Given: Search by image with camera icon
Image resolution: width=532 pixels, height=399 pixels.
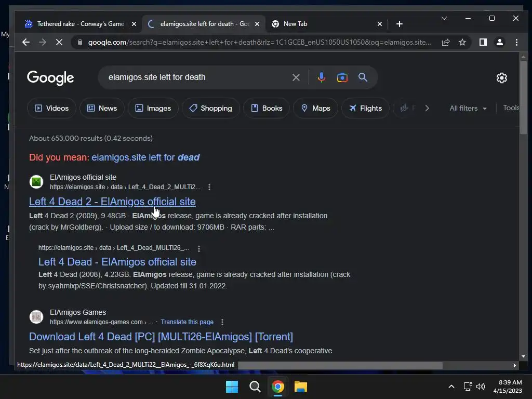Looking at the screenshot, I should [x=342, y=77].
